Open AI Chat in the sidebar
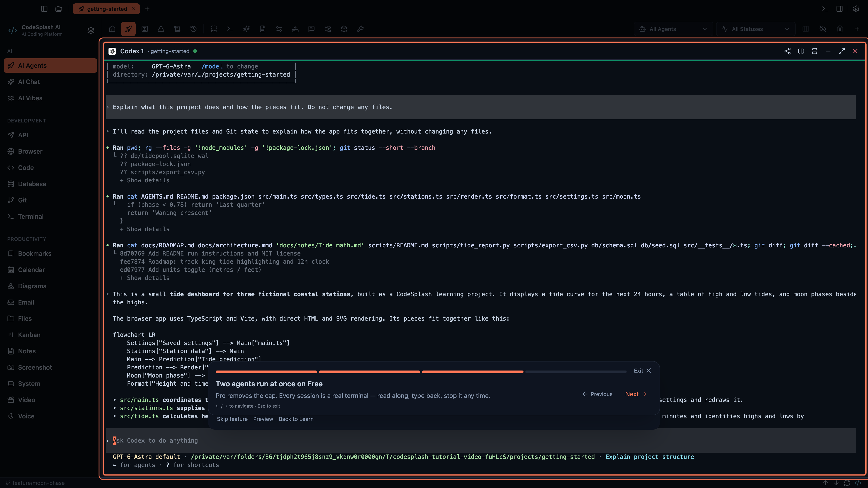Viewport: 868px width, 488px height. pyautogui.click(x=51, y=82)
